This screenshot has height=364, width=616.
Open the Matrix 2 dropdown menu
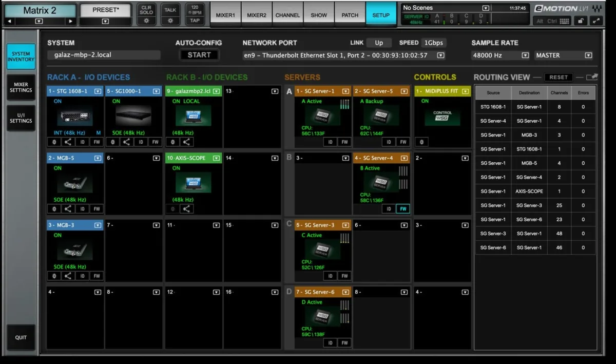(40, 22)
